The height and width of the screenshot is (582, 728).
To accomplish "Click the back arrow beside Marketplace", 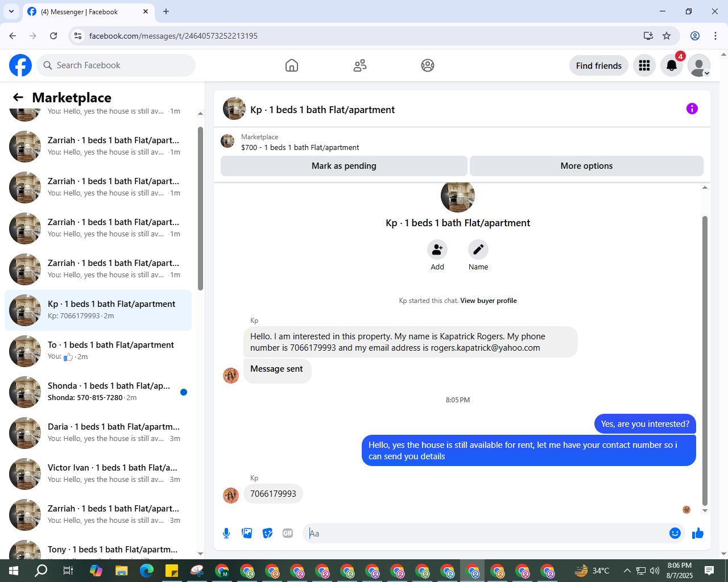I will (x=18, y=97).
